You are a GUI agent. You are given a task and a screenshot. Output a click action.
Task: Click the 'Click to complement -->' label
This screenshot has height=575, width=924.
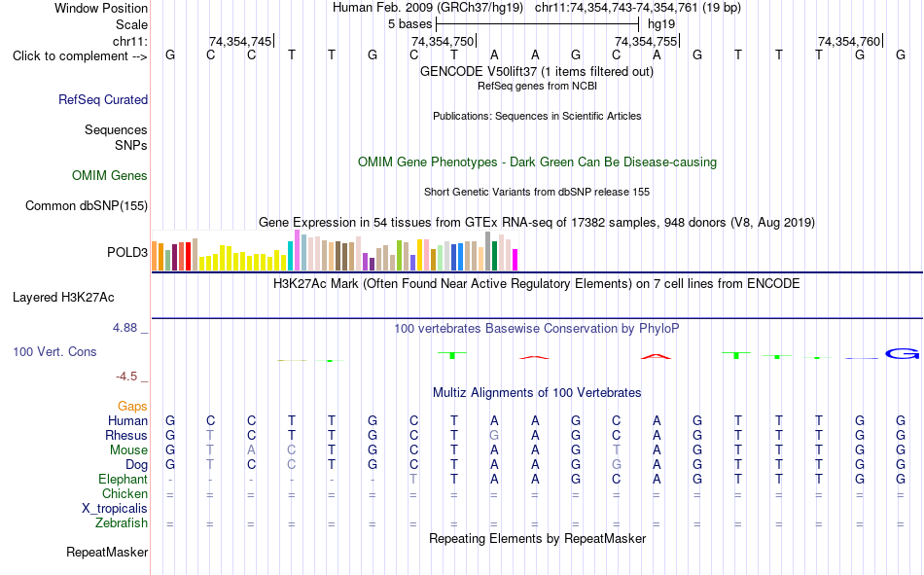click(80, 56)
